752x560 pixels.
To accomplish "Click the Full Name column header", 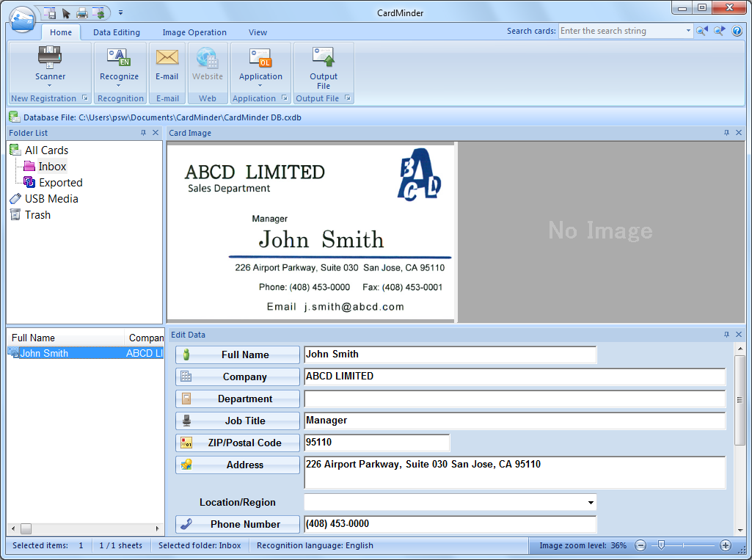I will pyautogui.click(x=66, y=338).
